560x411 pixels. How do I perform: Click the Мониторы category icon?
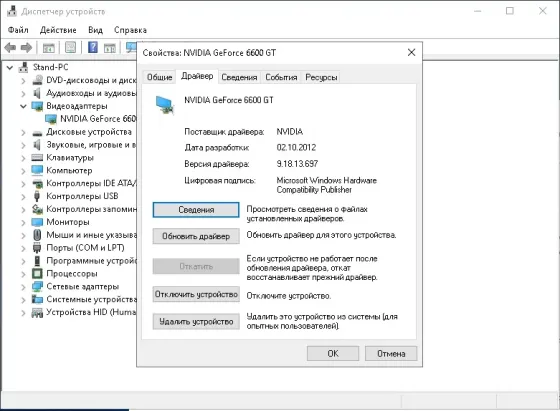coord(37,222)
